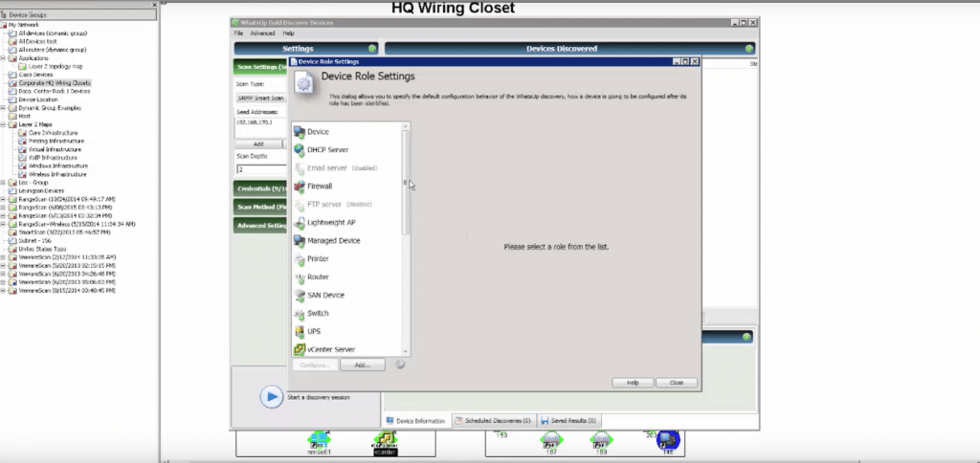
Task: Click the Device Role Settings gear document icon
Action: click(304, 83)
